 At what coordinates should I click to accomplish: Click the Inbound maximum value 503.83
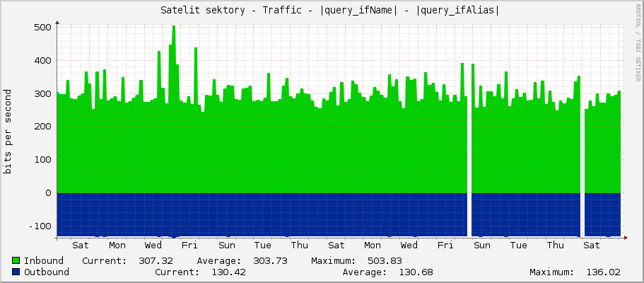(385, 261)
